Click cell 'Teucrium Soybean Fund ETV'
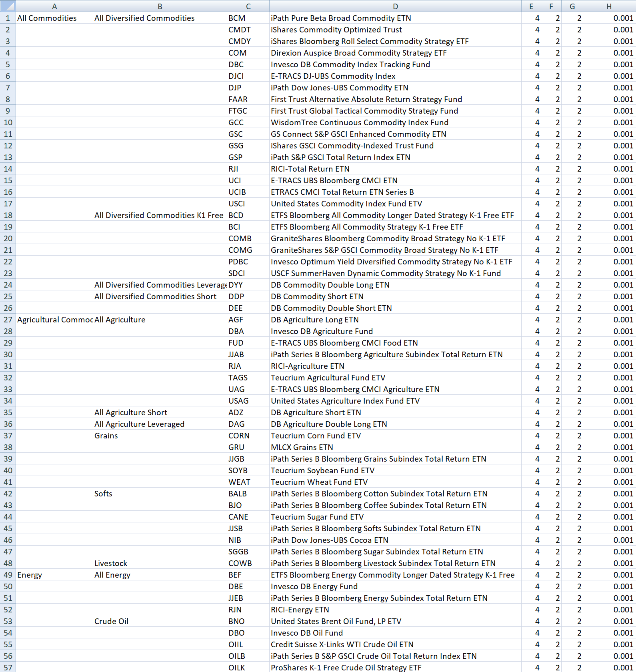Viewport: 636px width, 672px height. pos(395,470)
